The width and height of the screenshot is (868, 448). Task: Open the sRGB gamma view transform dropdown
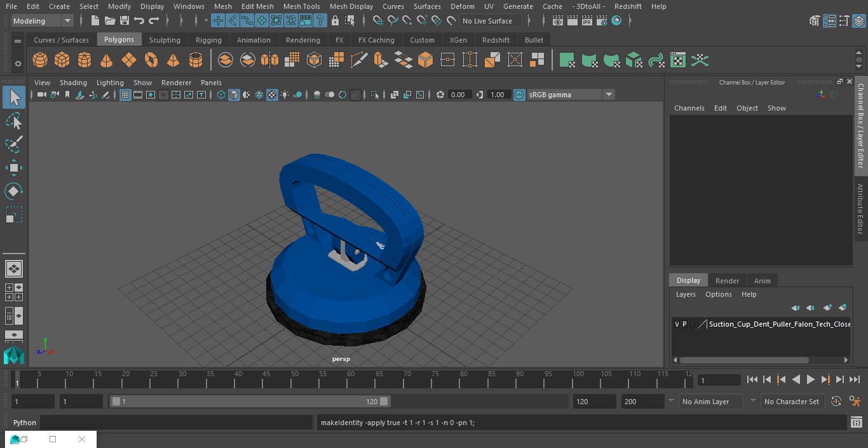[x=571, y=95]
